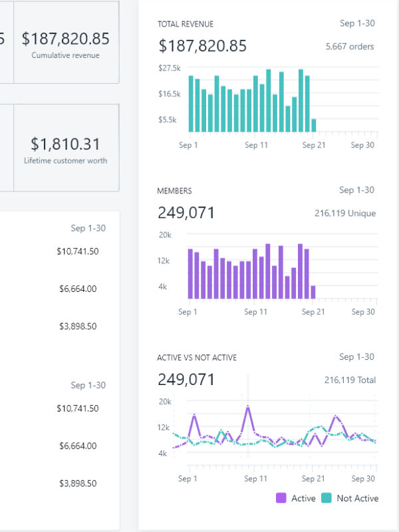Click the Sep 11 label under Total Revenue chart
This screenshot has width=399, height=532.
(256, 145)
